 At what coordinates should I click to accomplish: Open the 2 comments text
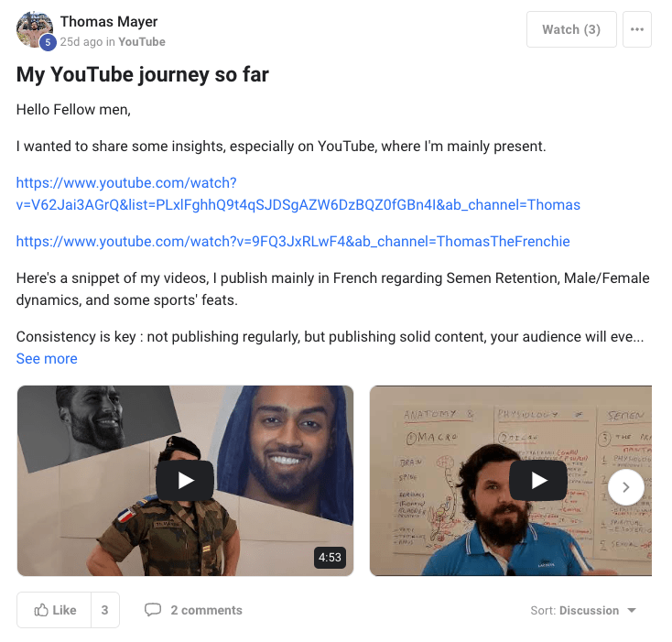(206, 610)
